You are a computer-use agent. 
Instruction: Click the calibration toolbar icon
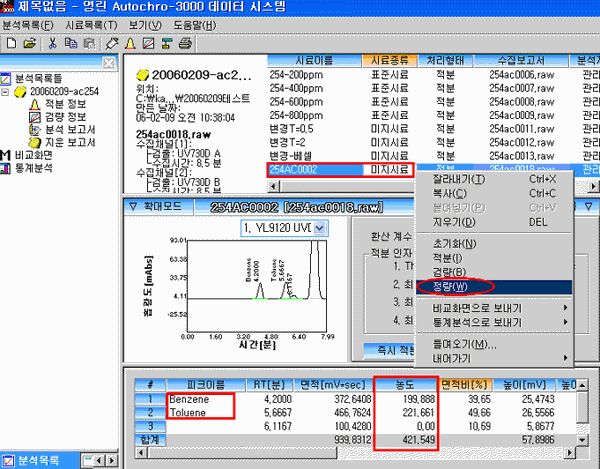coord(148,43)
